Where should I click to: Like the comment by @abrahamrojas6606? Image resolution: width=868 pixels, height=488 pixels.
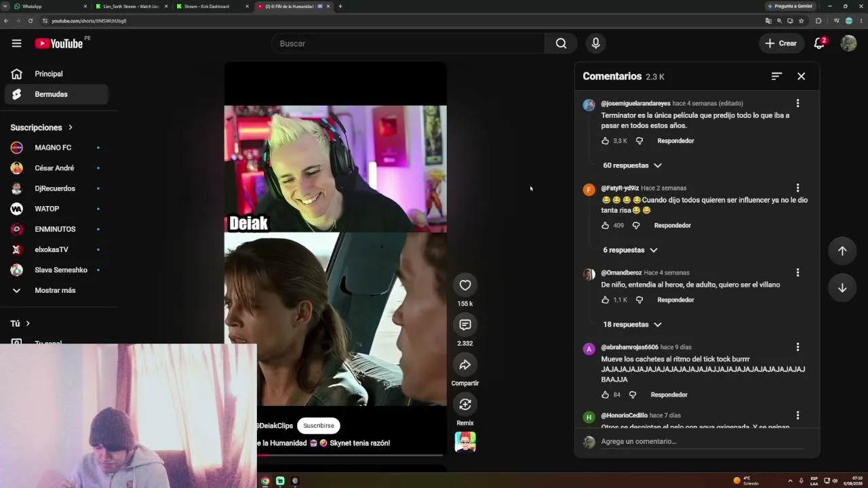[605, 395]
